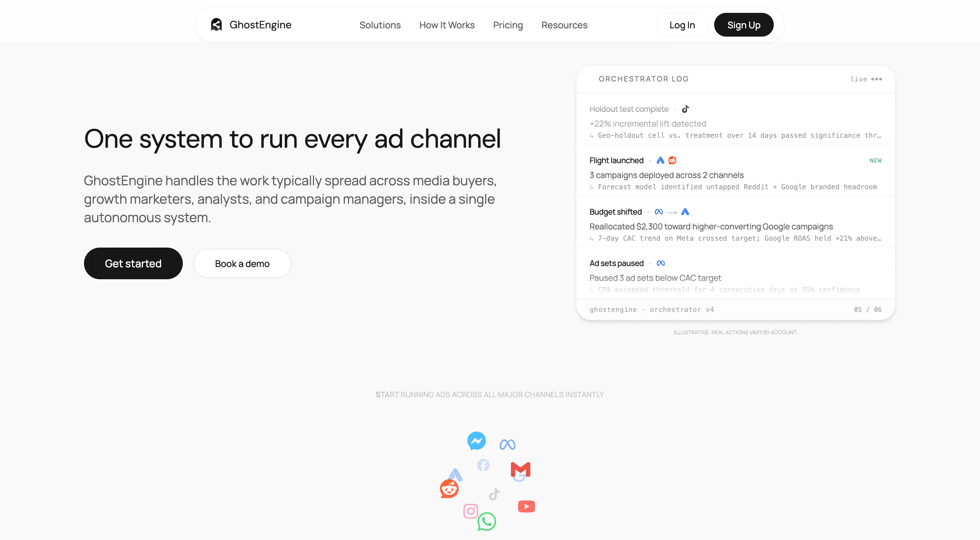Click the Ad sets paused entry title
This screenshot has width=980, height=540.
tap(617, 263)
